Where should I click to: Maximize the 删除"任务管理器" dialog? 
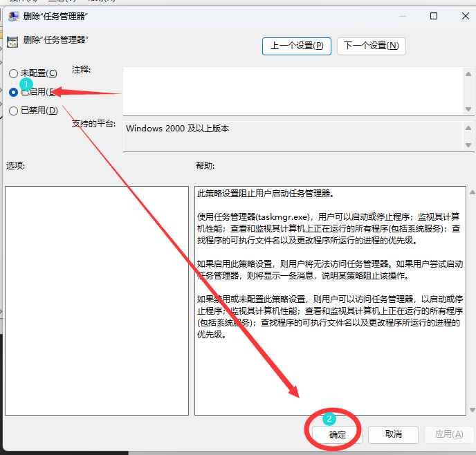[434, 16]
